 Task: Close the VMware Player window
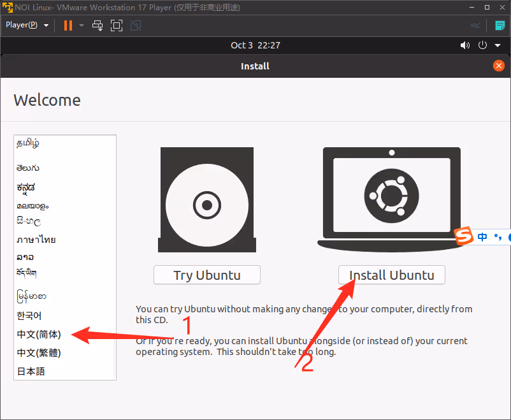pos(502,7)
